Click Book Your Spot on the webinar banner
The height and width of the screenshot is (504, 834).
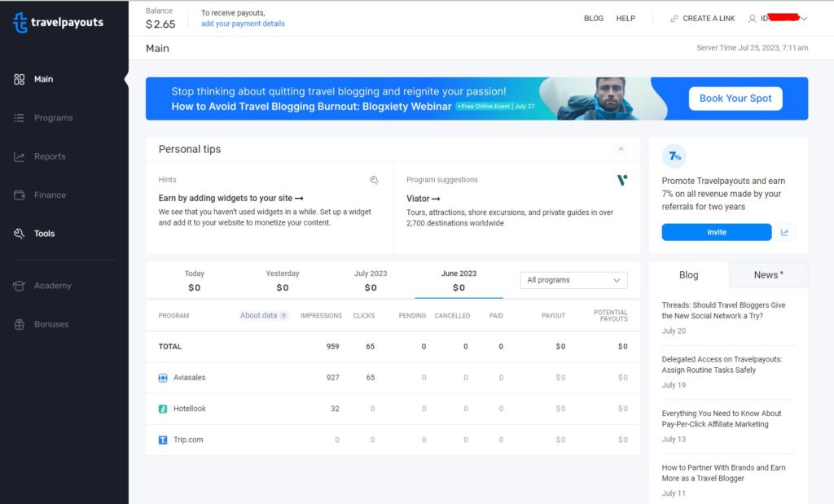click(x=735, y=98)
